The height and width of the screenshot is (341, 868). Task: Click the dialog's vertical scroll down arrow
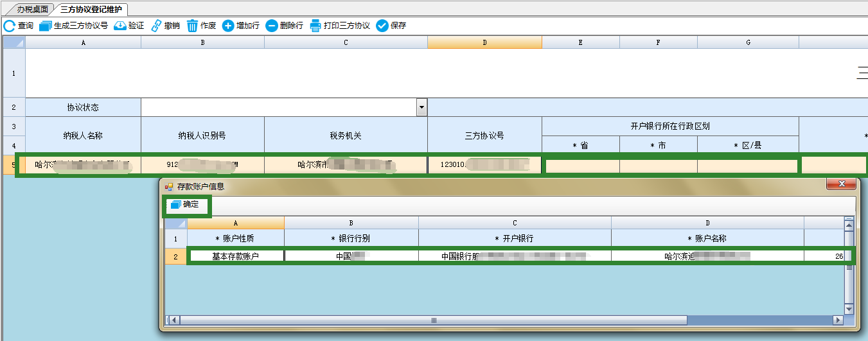click(849, 309)
